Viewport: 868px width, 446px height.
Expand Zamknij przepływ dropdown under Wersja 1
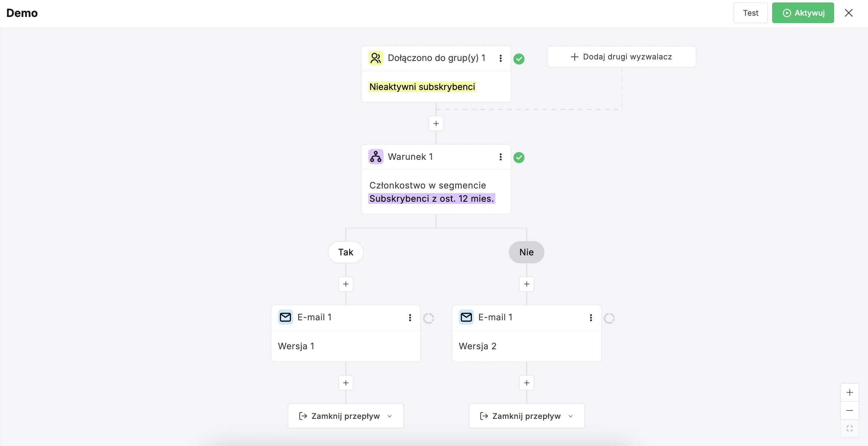click(346, 416)
